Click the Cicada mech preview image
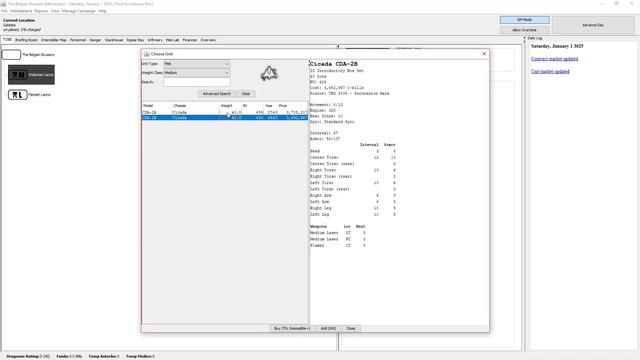The image size is (640, 360). pyautogui.click(x=269, y=73)
